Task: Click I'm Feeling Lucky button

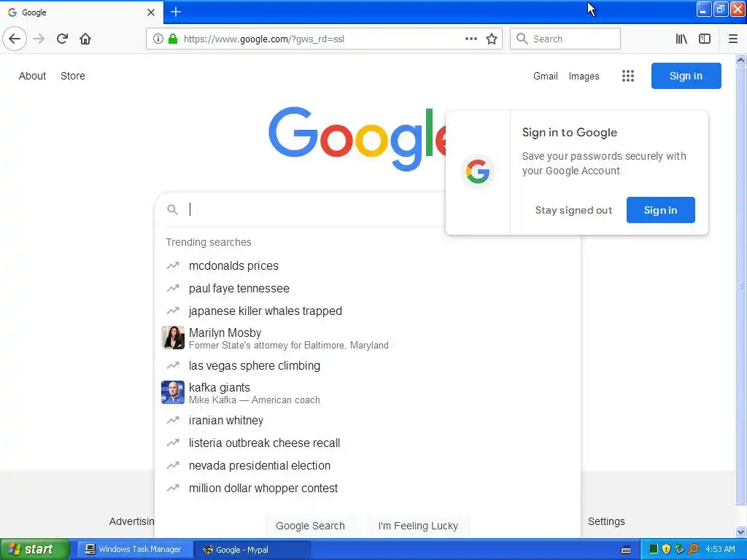Action: point(418,526)
